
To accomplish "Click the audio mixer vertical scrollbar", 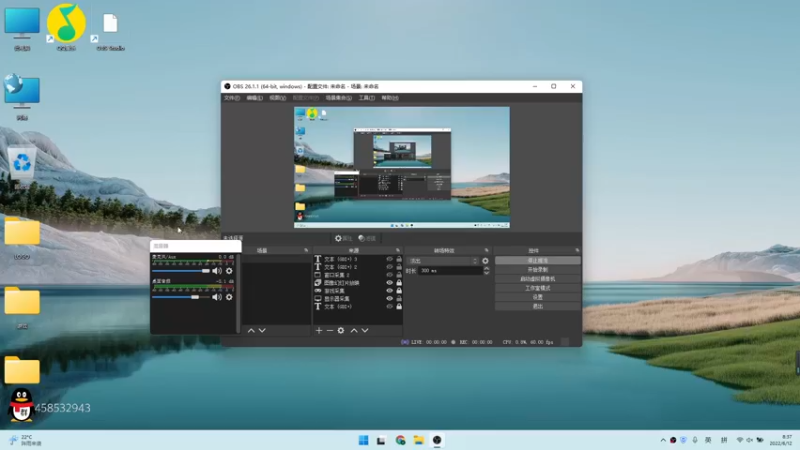I will [x=238, y=293].
